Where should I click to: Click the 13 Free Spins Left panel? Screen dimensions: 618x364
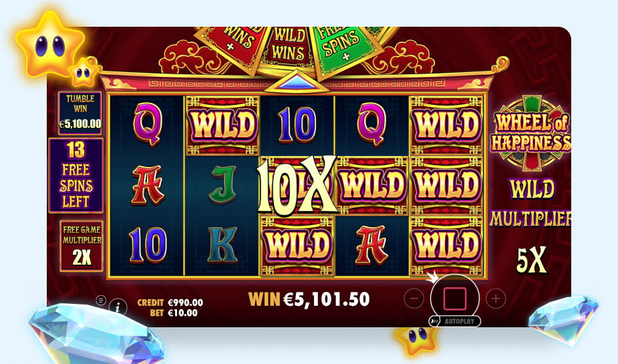coord(76,175)
